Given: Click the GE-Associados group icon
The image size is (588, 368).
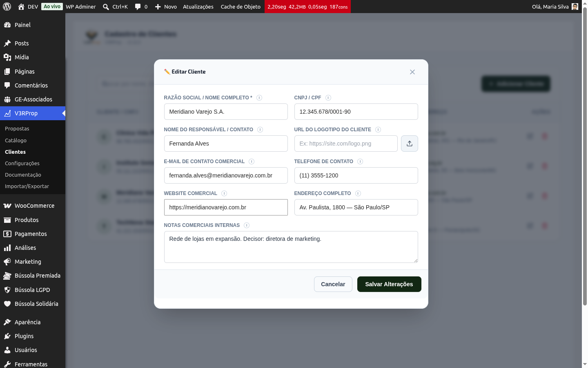Looking at the screenshot, I should click(x=7, y=99).
